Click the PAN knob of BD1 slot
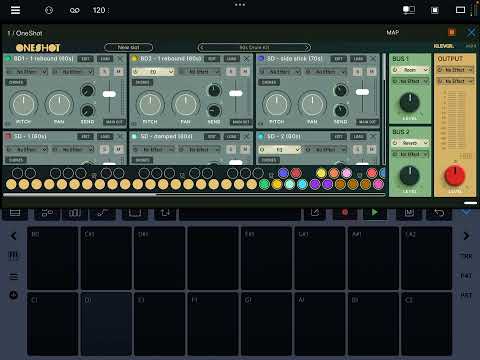This screenshot has height=360, width=480. click(x=59, y=104)
